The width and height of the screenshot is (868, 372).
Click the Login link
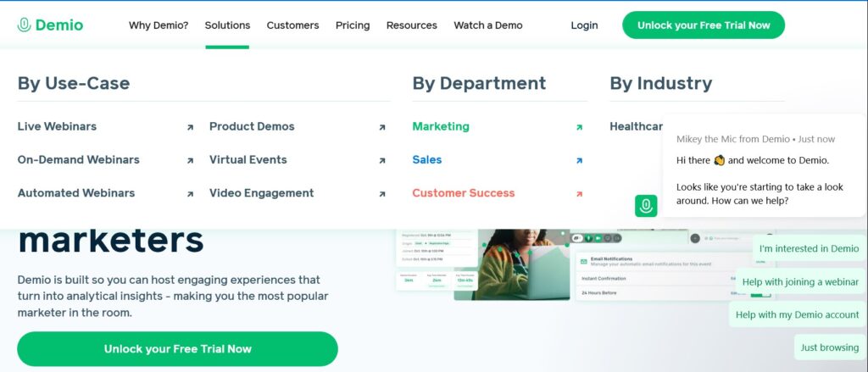[585, 25]
